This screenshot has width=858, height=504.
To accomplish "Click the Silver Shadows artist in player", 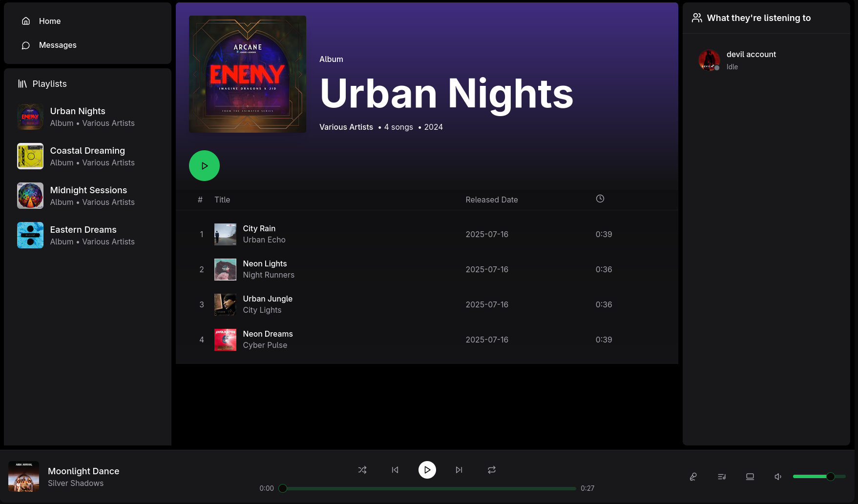I will [76, 483].
